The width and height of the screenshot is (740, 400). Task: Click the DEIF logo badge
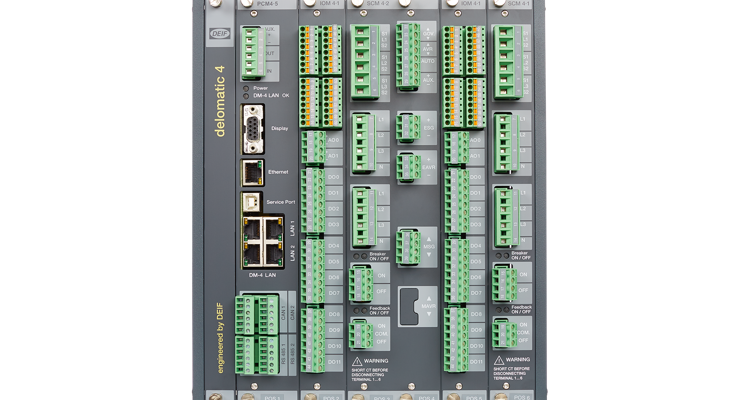[219, 33]
